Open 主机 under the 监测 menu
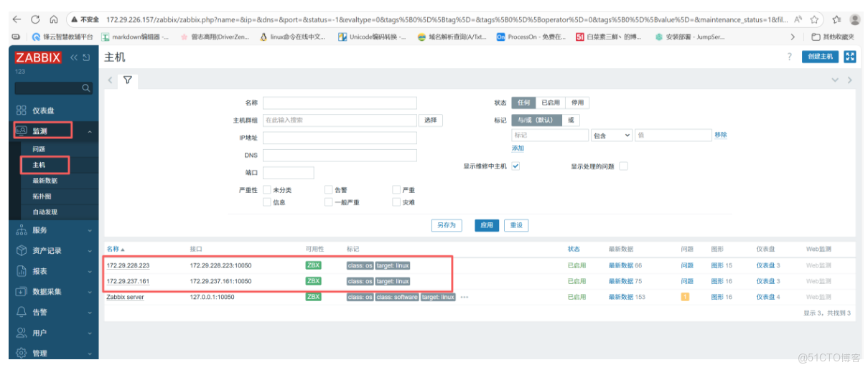The width and height of the screenshot is (868, 370). (x=39, y=165)
